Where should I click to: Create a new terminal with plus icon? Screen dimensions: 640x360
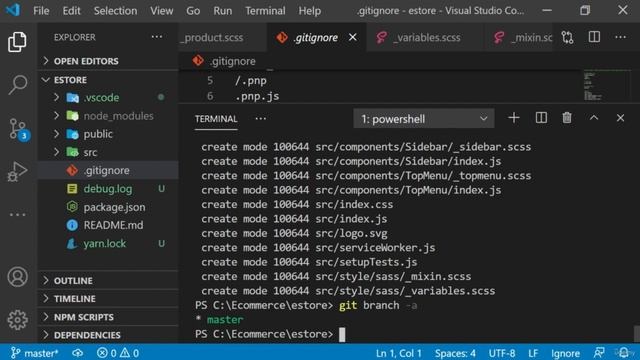coord(513,118)
